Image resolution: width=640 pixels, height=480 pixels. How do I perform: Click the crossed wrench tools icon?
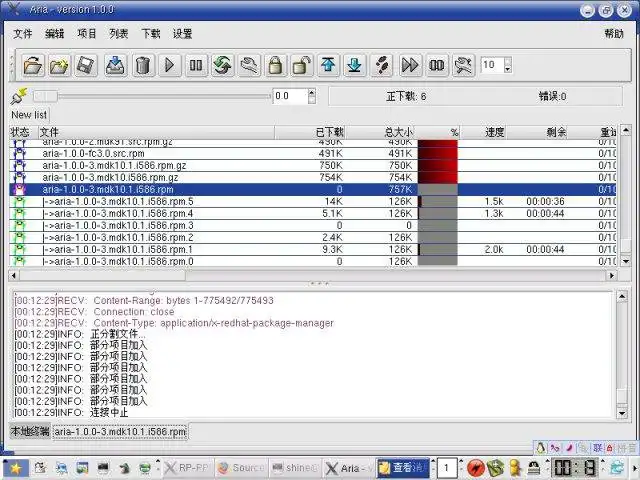[463, 65]
